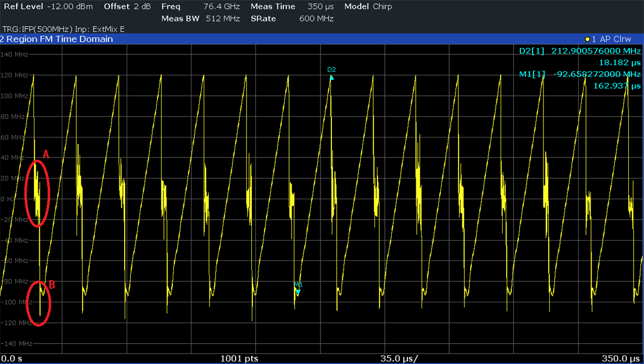The height and width of the screenshot is (364, 644).
Task: Select the M1[1] -92.658272000 MHz readout
Action: click(x=580, y=74)
